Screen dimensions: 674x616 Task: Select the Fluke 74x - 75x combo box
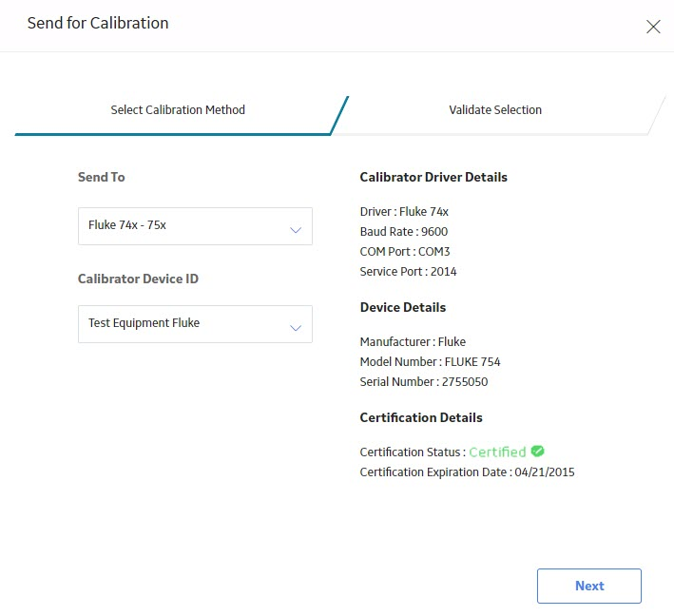tap(195, 226)
